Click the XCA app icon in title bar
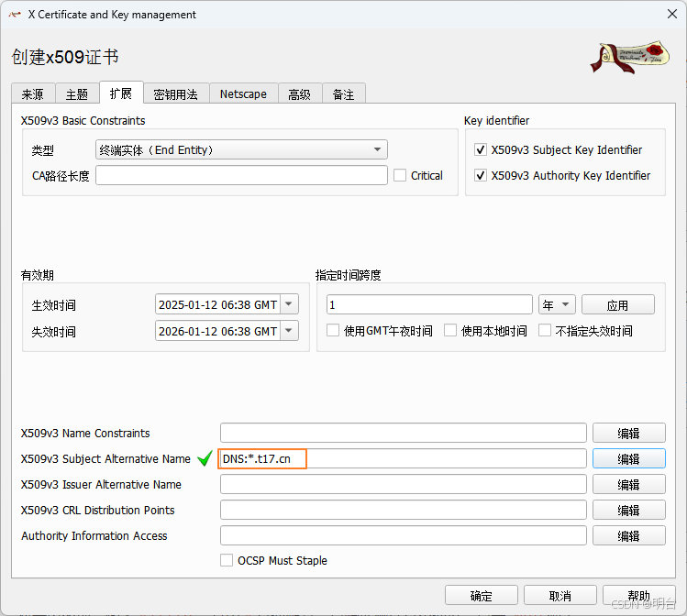 [x=15, y=15]
